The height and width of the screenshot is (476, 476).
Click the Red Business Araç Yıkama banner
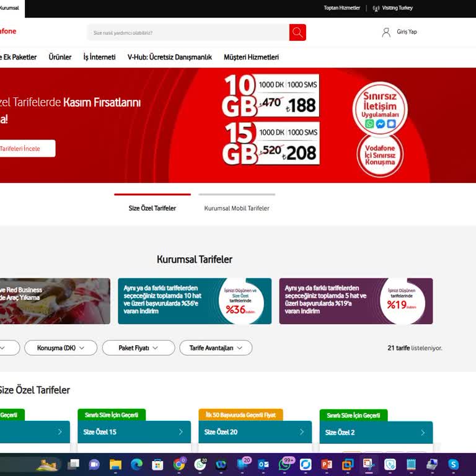pos(55,301)
